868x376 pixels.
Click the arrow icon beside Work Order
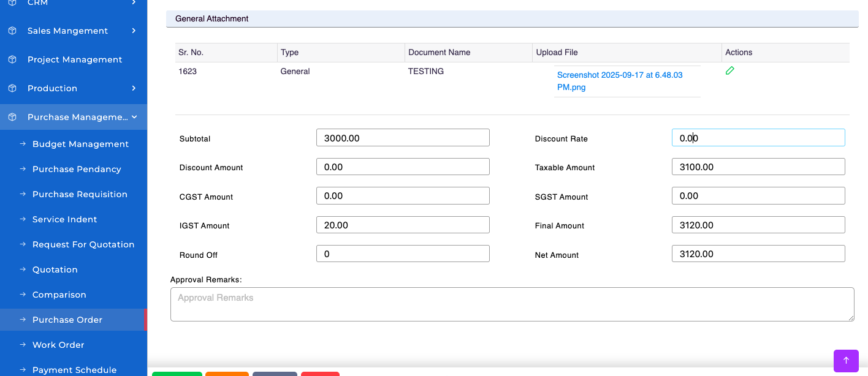[x=23, y=345]
